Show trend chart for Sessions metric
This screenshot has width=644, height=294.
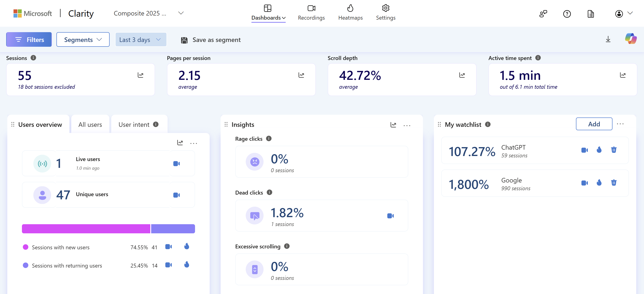(x=140, y=75)
